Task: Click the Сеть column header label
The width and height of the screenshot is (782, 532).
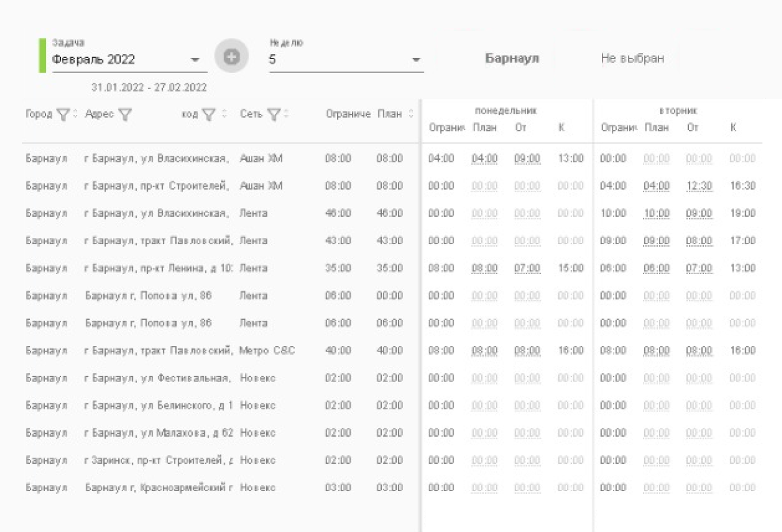Action: click(251, 114)
